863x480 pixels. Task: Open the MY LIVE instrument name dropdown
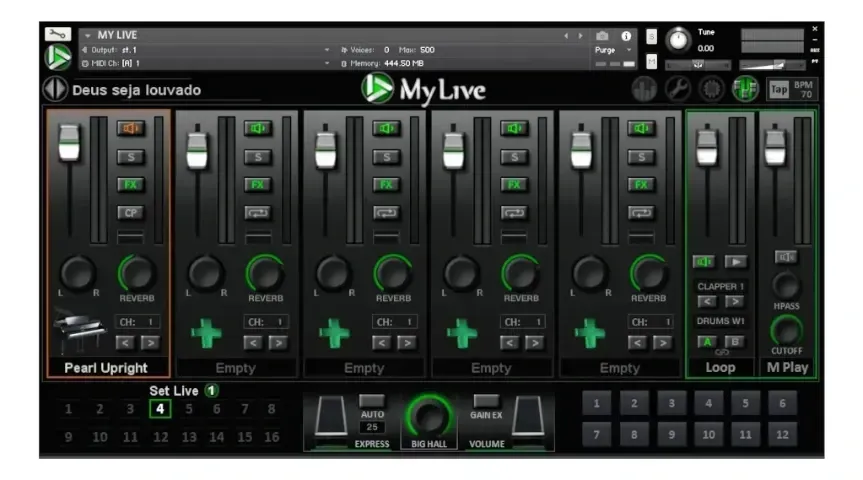88,35
